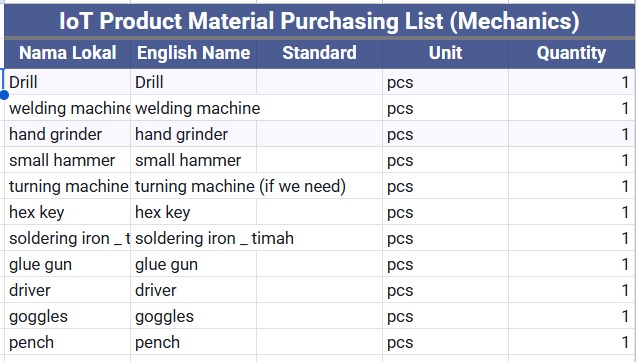Select the pcs unit cell for Drill
The image size is (637, 362).
(x=445, y=82)
